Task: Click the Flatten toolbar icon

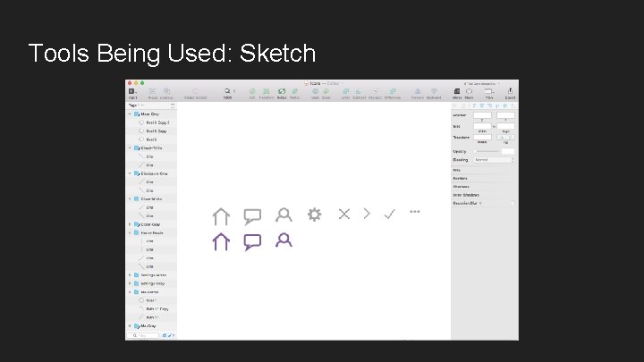Action: pos(295,91)
